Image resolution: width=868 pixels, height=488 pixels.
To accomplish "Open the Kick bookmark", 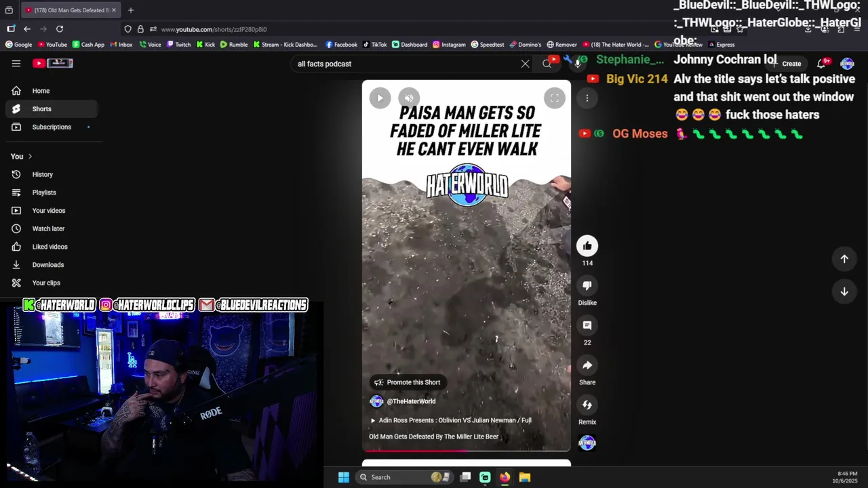I will point(205,45).
